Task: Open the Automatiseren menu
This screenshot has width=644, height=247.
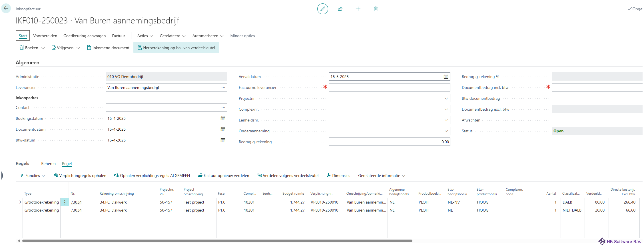Action: [208, 36]
